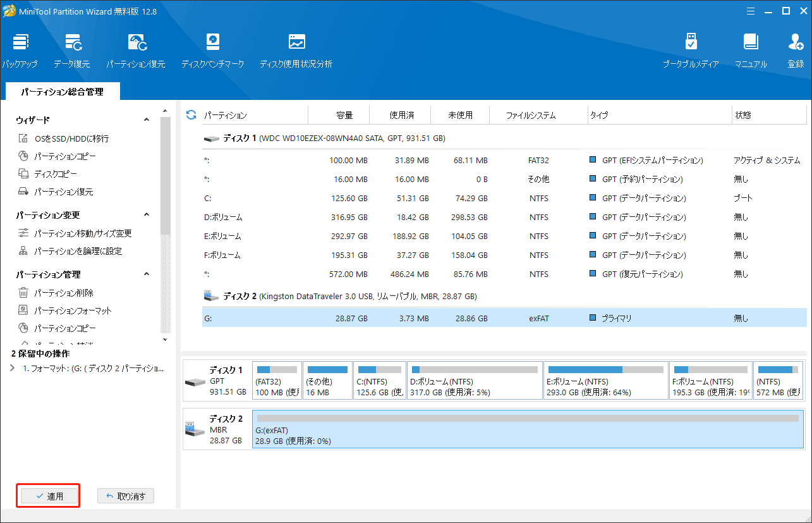Click (FAT32) block in disk map
This screenshot has height=523, width=812.
point(277,381)
